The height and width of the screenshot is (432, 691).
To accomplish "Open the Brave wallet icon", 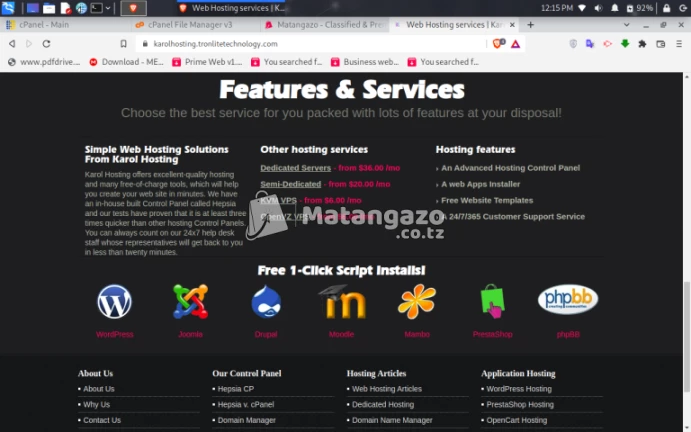I will pyautogui.click(x=660, y=44).
